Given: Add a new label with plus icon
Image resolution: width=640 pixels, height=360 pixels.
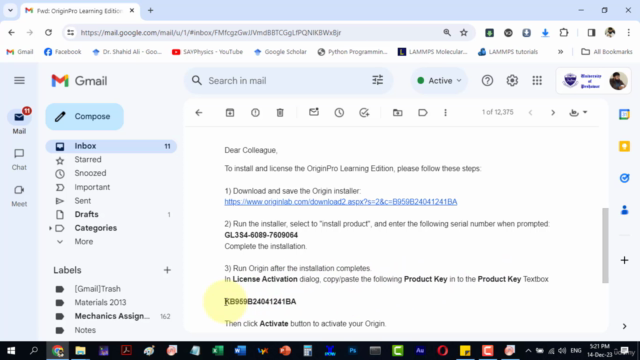Looking at the screenshot, I should (x=167, y=270).
